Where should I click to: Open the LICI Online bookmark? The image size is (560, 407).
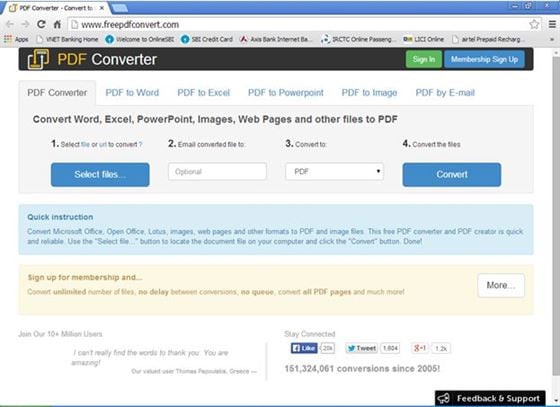coord(424,39)
